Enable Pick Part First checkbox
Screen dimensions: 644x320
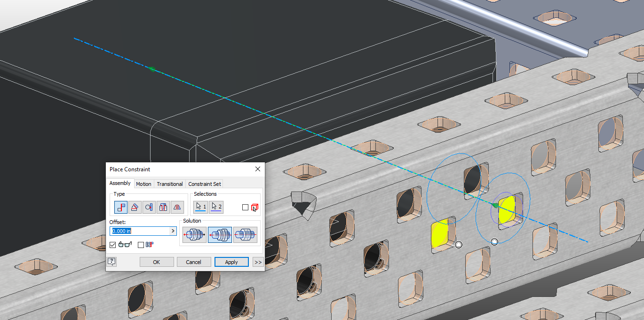point(245,207)
